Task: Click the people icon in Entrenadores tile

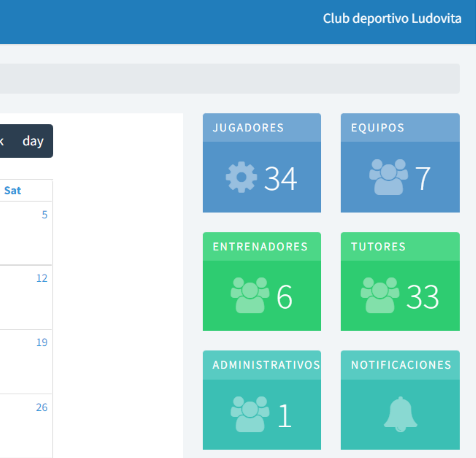Action: tap(250, 296)
